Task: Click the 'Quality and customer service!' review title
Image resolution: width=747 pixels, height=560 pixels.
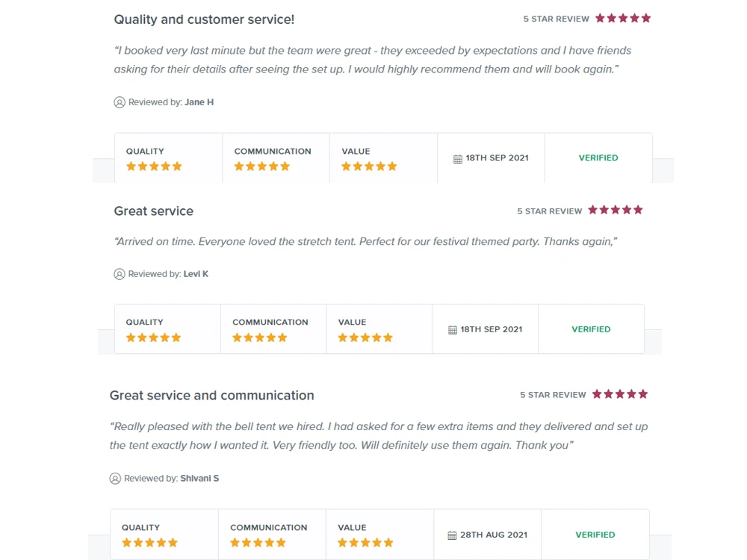Action: [204, 19]
